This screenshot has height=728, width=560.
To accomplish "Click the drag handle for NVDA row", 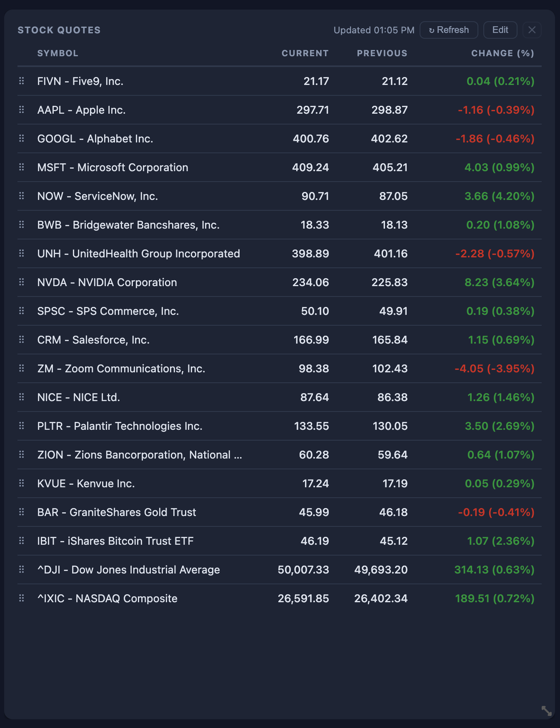I will pyautogui.click(x=22, y=282).
